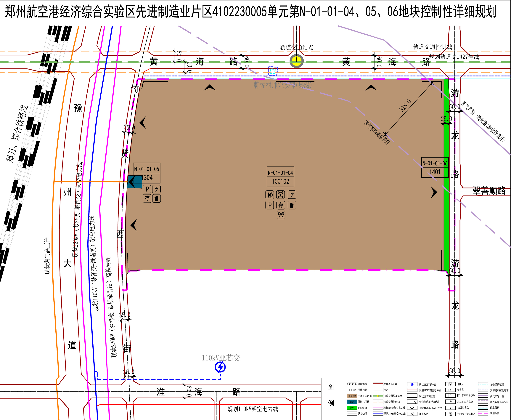The image size is (511, 420).
Task: Click the 通信基站 icon in legend
Action: tap(412, 414)
